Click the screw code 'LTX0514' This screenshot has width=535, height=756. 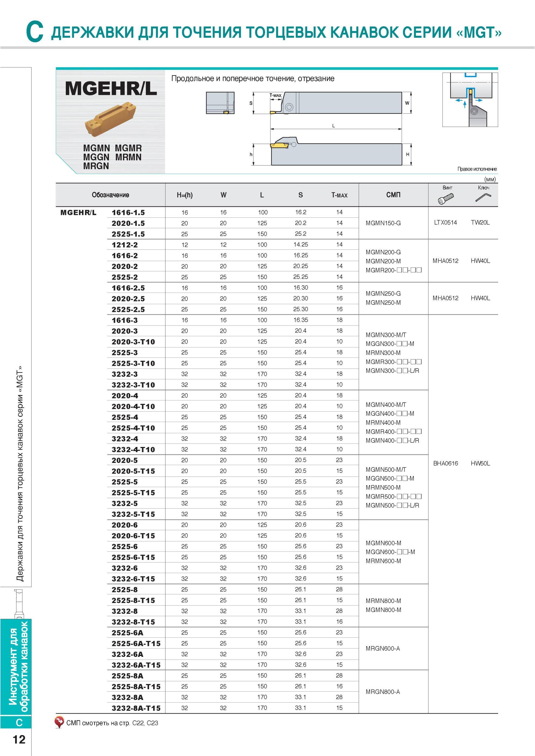[445, 222]
